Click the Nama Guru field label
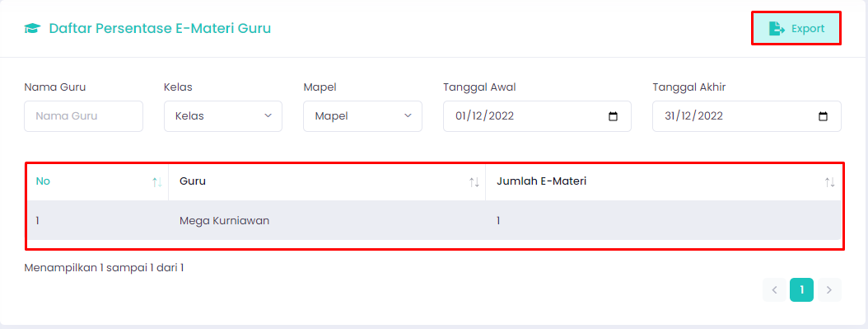Image resolution: width=868 pixels, height=329 pixels. tap(55, 87)
